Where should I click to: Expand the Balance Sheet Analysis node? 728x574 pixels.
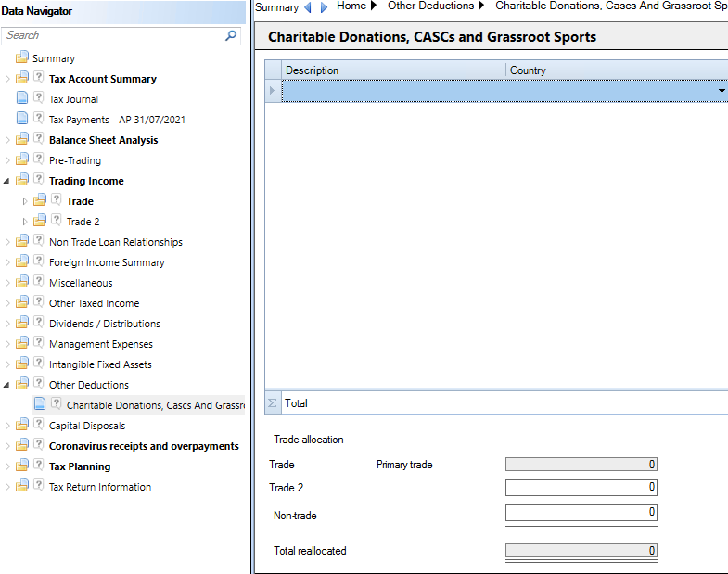7,140
